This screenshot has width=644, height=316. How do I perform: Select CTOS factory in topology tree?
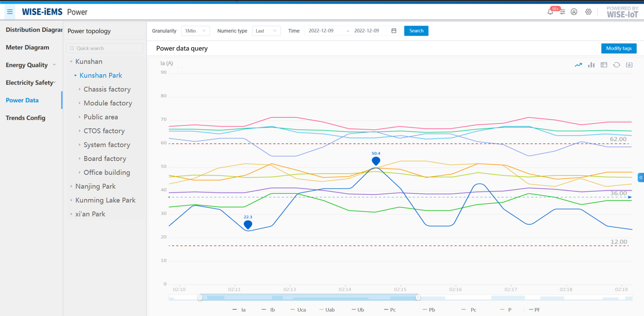pyautogui.click(x=104, y=131)
